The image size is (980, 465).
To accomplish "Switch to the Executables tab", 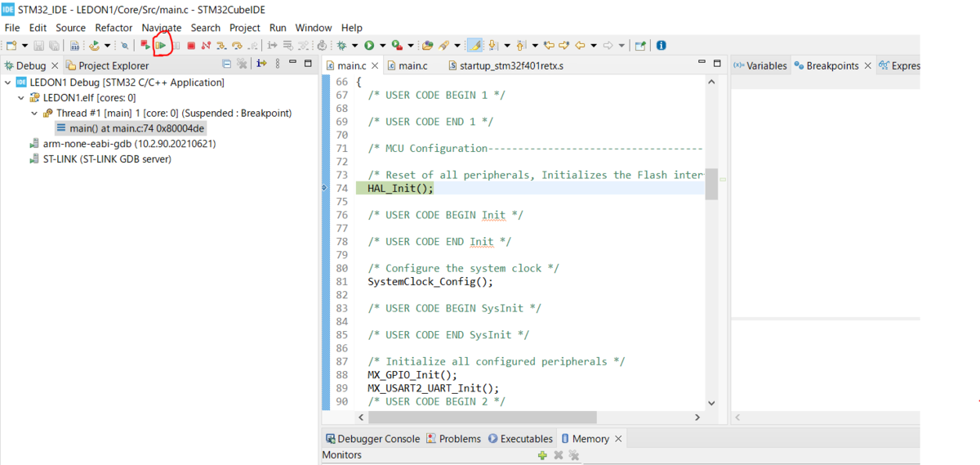I will pyautogui.click(x=520, y=439).
